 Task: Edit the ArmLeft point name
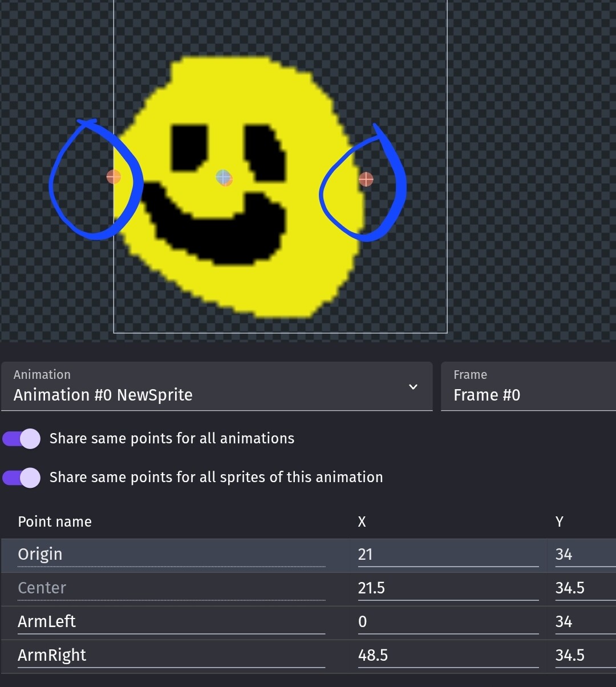tap(171, 622)
